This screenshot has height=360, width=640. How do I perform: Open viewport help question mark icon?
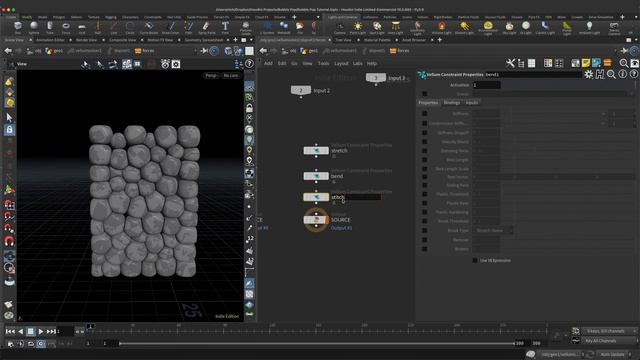[x=249, y=64]
